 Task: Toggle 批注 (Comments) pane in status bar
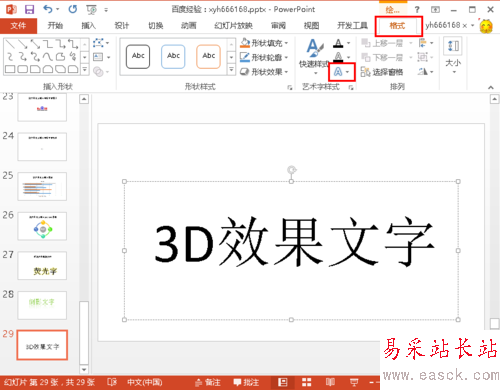pyautogui.click(x=246, y=382)
